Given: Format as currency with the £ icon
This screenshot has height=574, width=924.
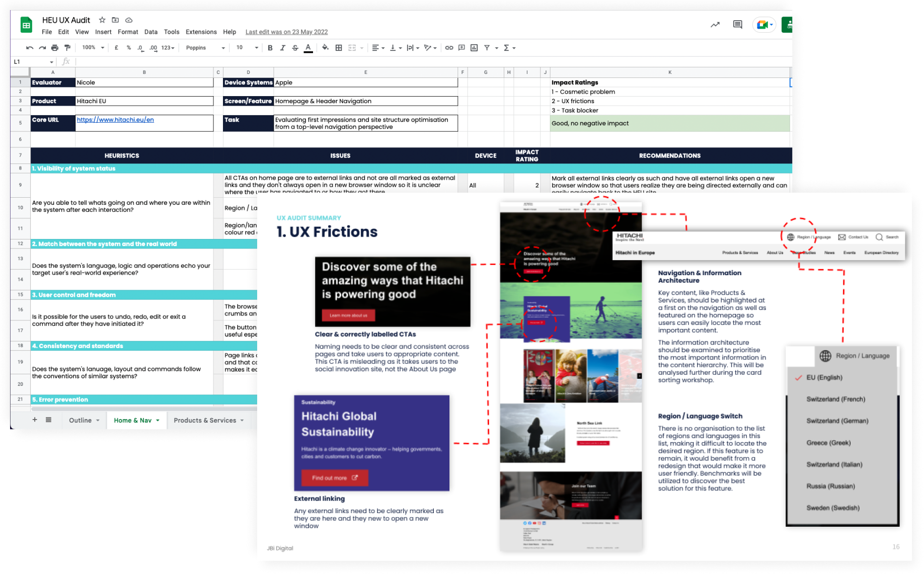Looking at the screenshot, I should (116, 48).
